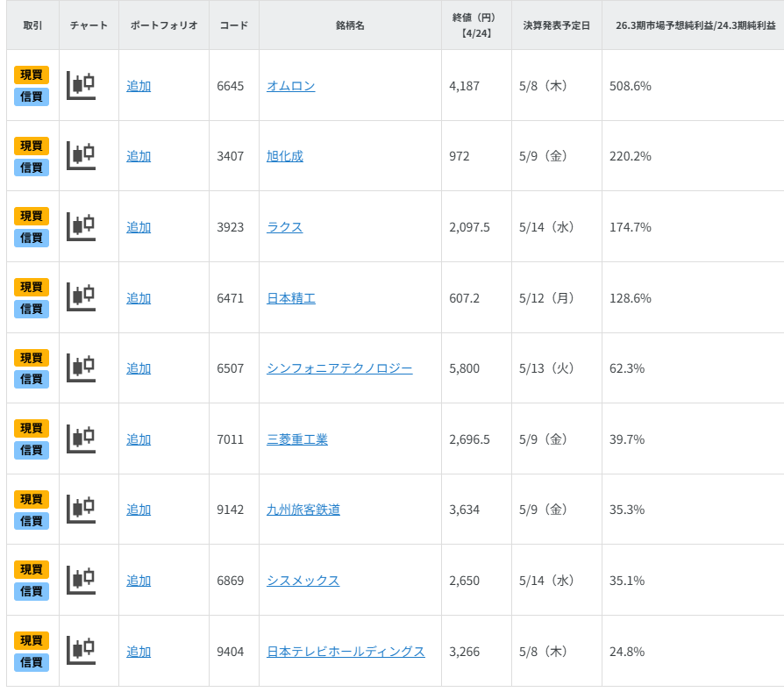The image size is (784, 699).
Task: View the candlestick chart for ラクス
Action: tap(81, 226)
